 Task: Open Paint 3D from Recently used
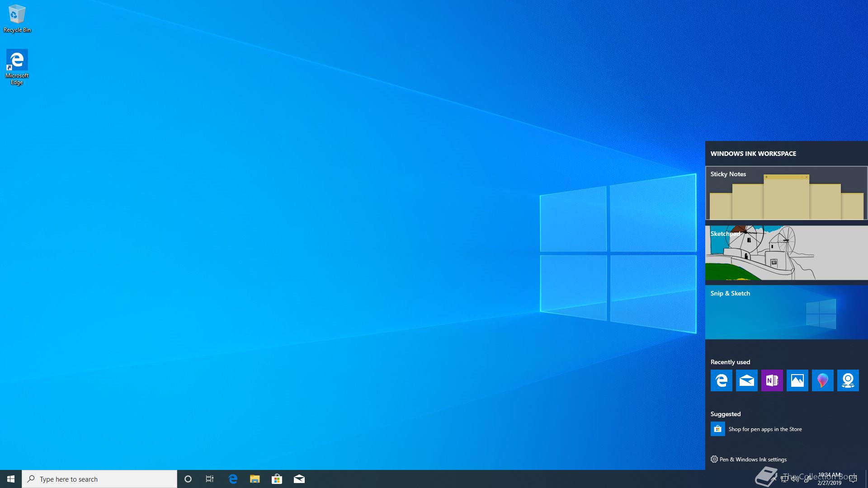822,380
